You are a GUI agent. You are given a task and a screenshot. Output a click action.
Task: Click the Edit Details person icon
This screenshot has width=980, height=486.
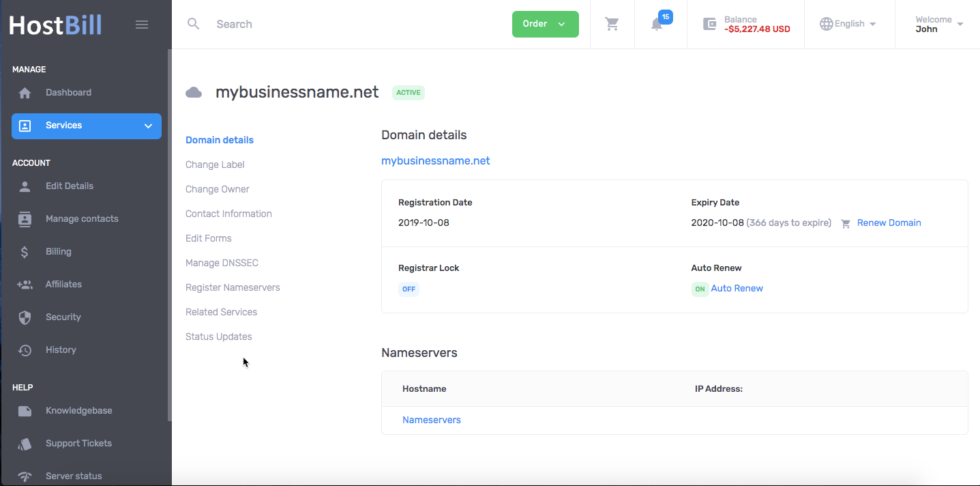[25, 186]
